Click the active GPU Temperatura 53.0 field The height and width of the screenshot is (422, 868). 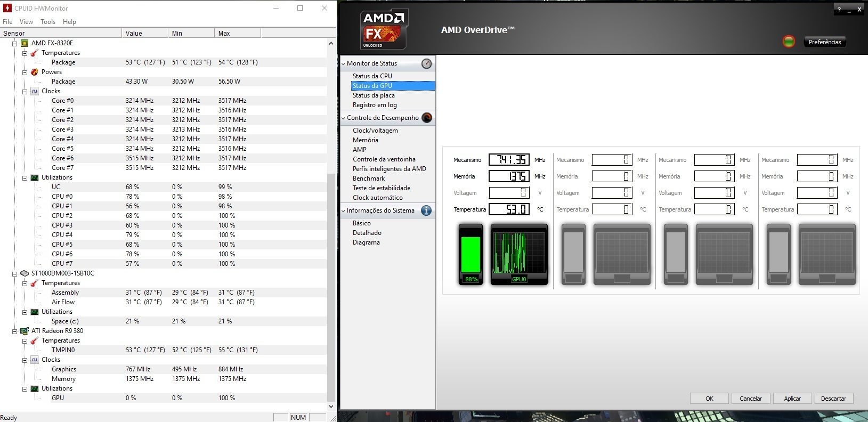tap(509, 209)
